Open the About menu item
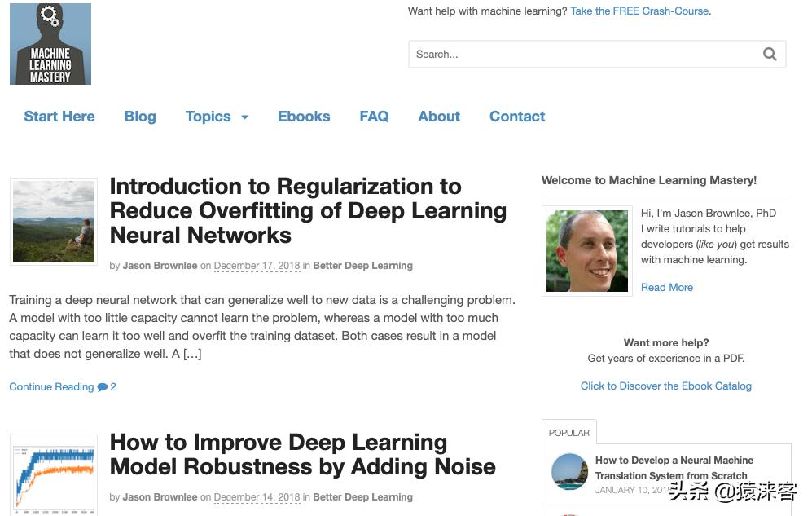The width and height of the screenshot is (812, 516). point(439,117)
